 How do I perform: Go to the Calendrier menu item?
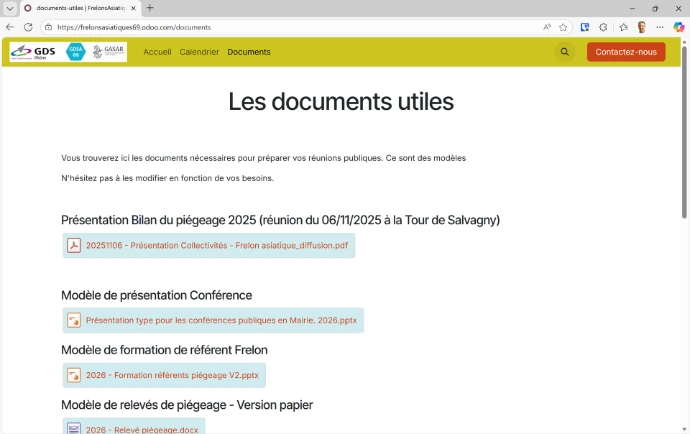[x=199, y=52]
